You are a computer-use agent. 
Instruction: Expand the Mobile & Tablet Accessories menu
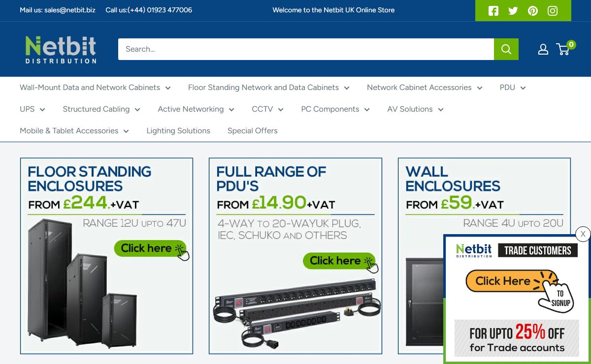74,131
